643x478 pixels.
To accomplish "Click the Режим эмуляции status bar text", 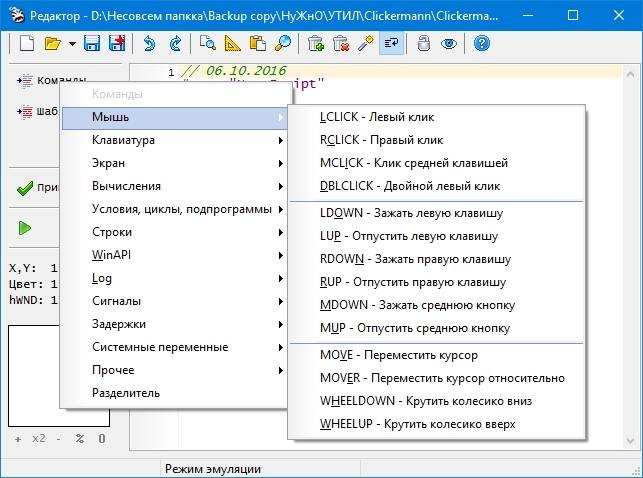I will [213, 469].
